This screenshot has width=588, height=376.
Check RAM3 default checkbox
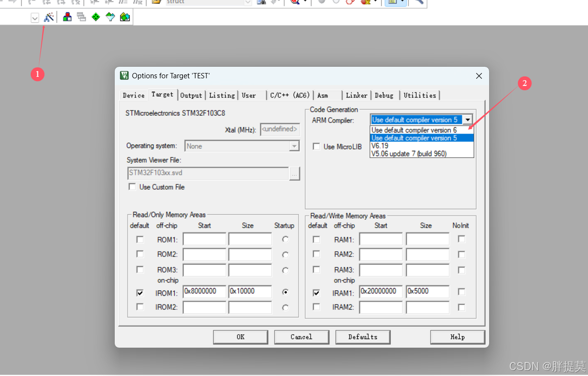tap(316, 270)
